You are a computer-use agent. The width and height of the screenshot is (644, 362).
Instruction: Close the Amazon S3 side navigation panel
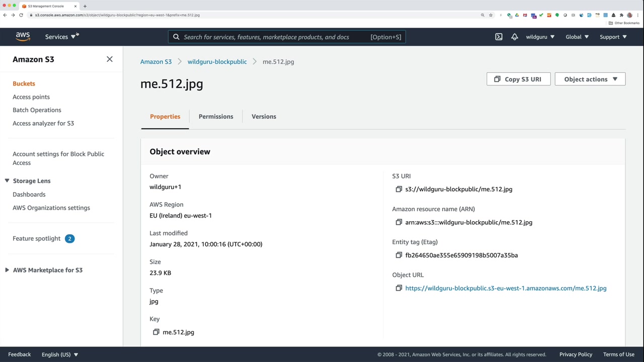(x=110, y=59)
